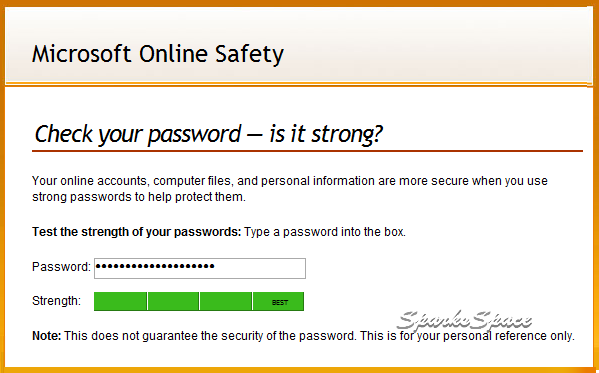Screen dimensions: 599x373
Task: Click the orange line beneath the header banner
Action: click(x=299, y=84)
